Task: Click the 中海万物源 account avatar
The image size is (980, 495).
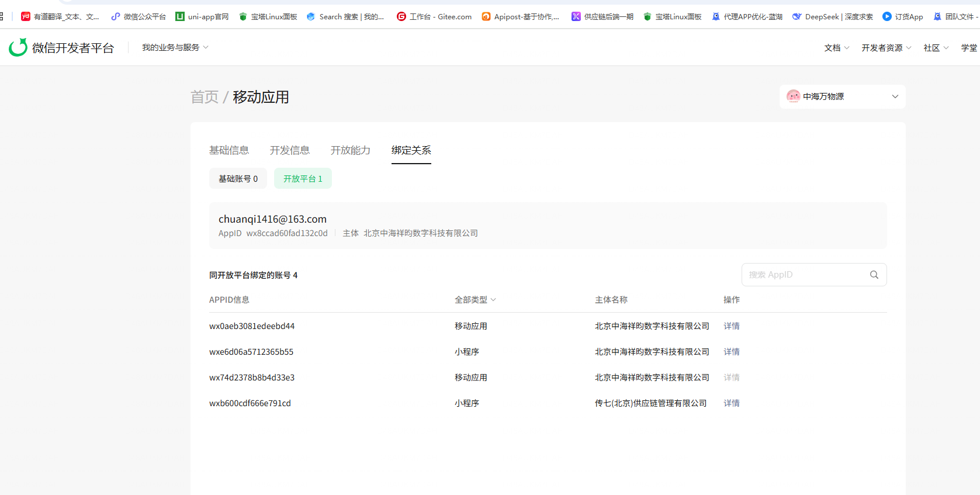Action: coord(793,96)
